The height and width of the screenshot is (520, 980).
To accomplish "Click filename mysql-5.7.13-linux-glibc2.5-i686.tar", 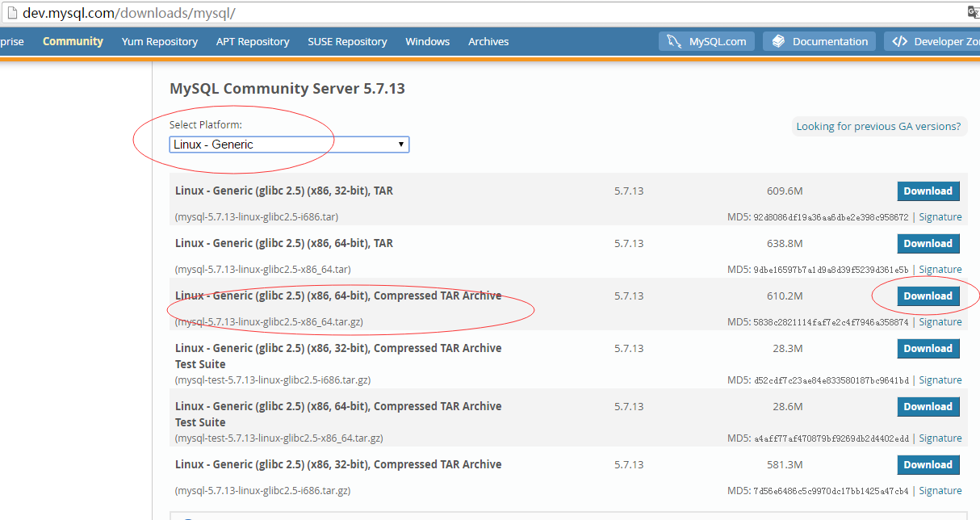I will 257,217.
